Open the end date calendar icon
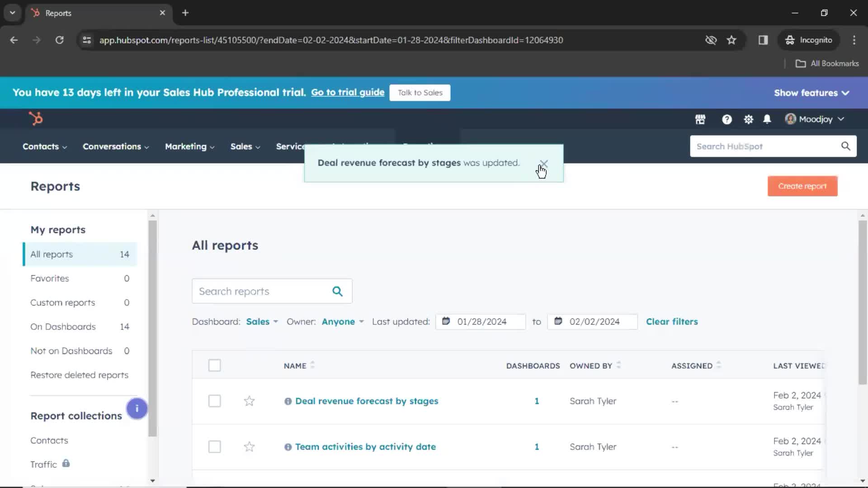Image resolution: width=868 pixels, height=488 pixels. pos(558,321)
